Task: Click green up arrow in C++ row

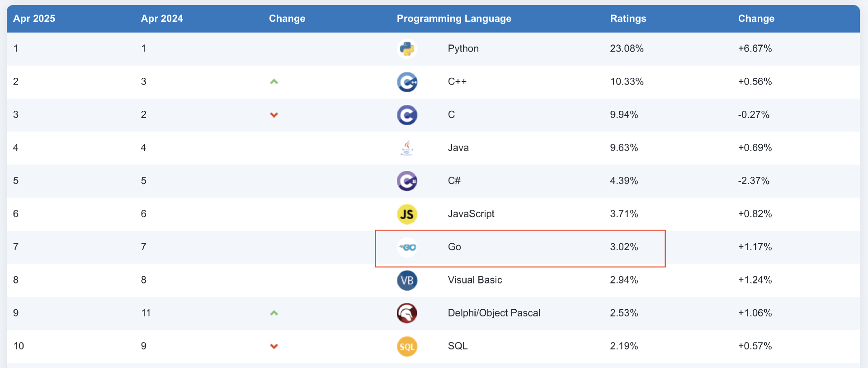Action: pyautogui.click(x=274, y=82)
